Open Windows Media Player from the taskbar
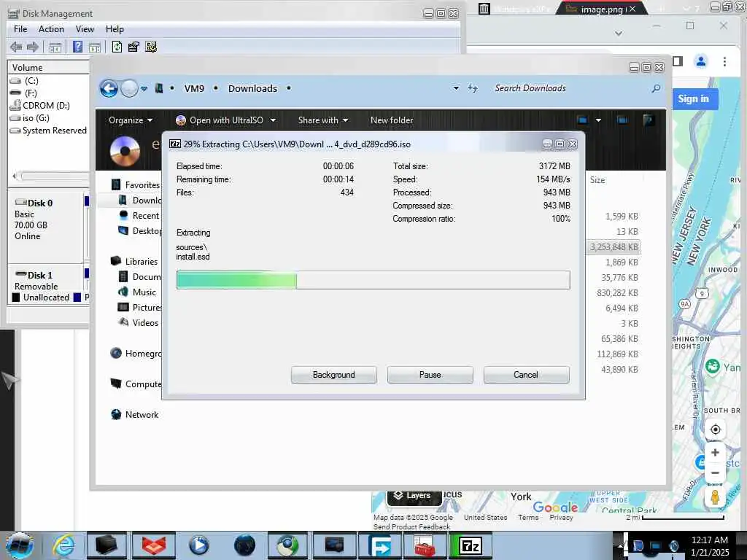The width and height of the screenshot is (747, 560). click(198, 545)
